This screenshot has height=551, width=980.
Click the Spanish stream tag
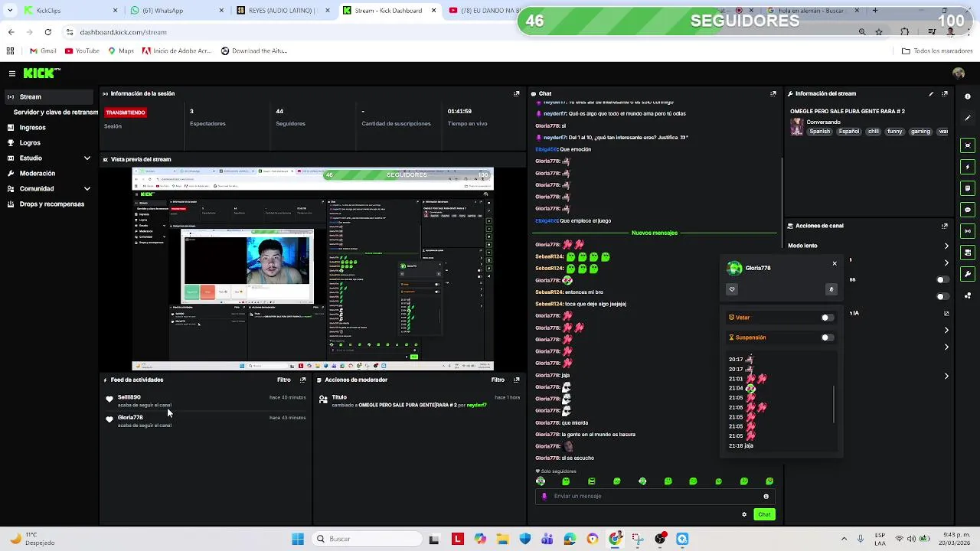[x=819, y=132]
